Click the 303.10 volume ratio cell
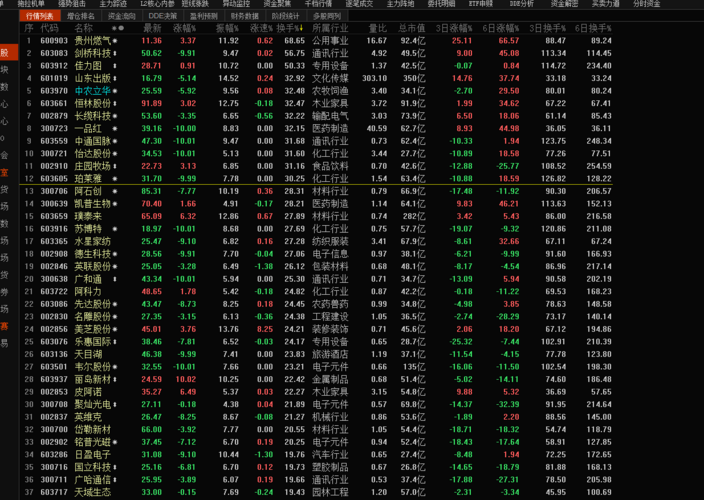 374,79
